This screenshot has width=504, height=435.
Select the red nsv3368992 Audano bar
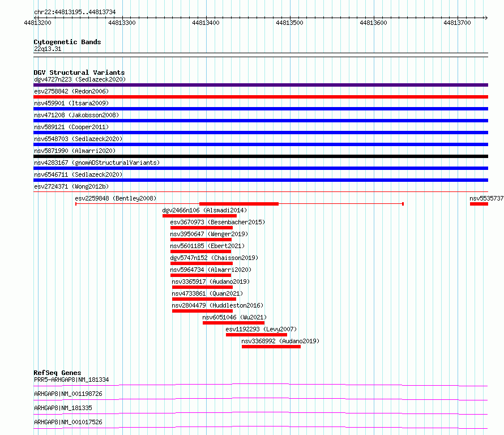271,347
